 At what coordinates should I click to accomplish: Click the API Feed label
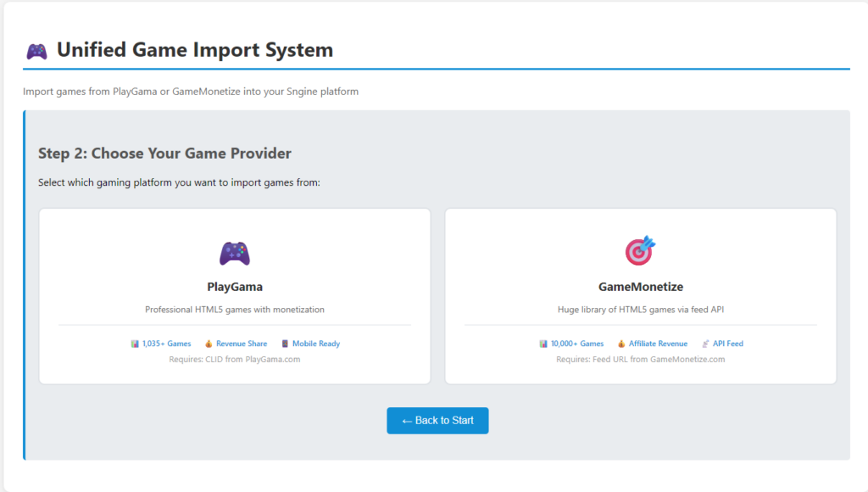point(728,344)
